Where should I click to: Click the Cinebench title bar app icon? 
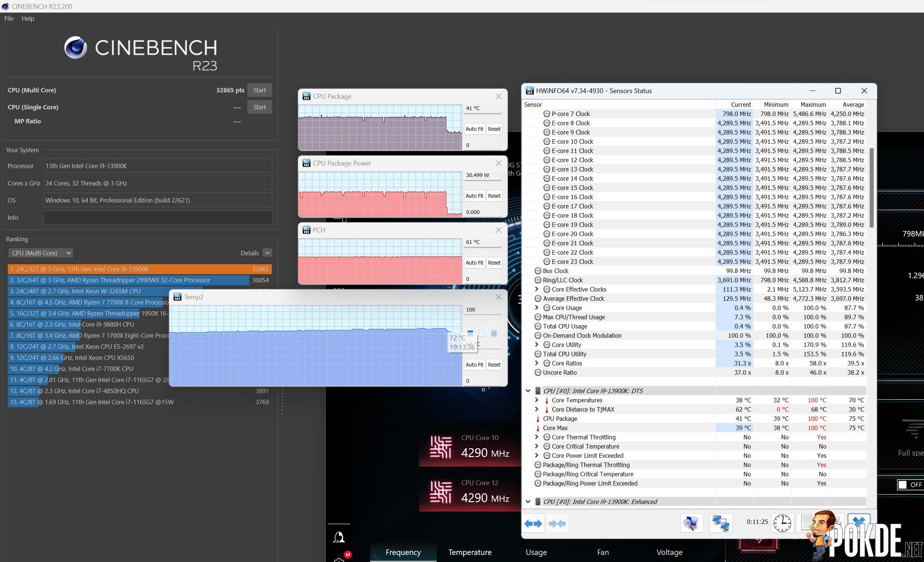click(5, 6)
